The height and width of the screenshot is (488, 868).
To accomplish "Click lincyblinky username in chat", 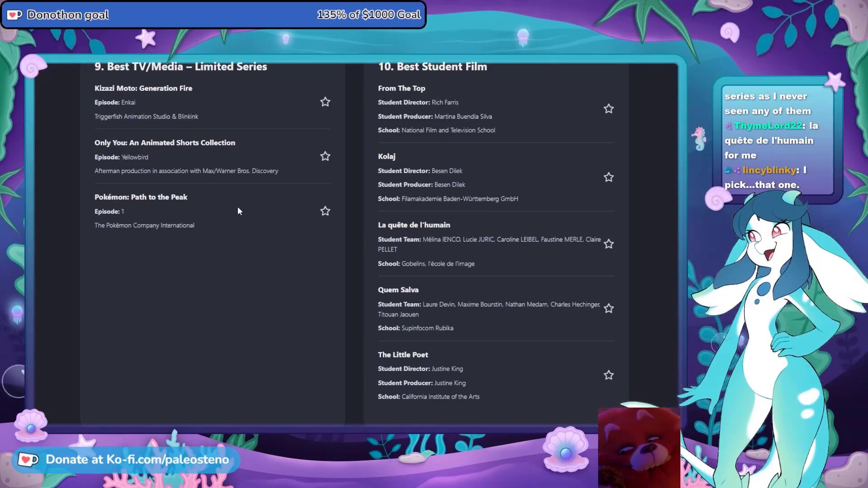I will pyautogui.click(x=769, y=170).
